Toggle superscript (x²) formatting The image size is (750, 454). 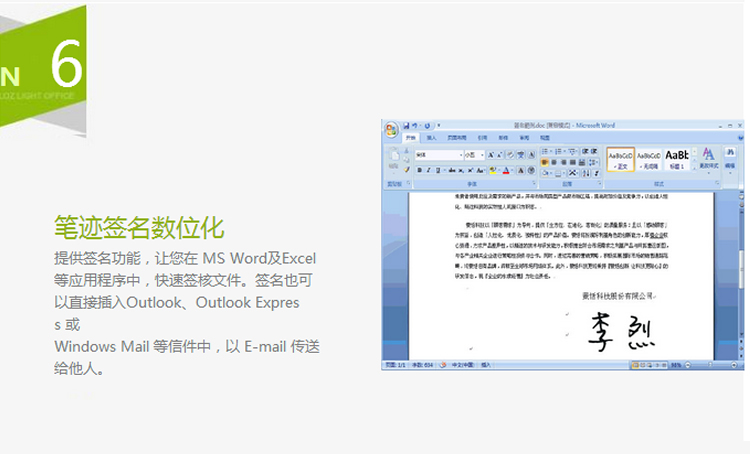pyautogui.click(x=470, y=170)
